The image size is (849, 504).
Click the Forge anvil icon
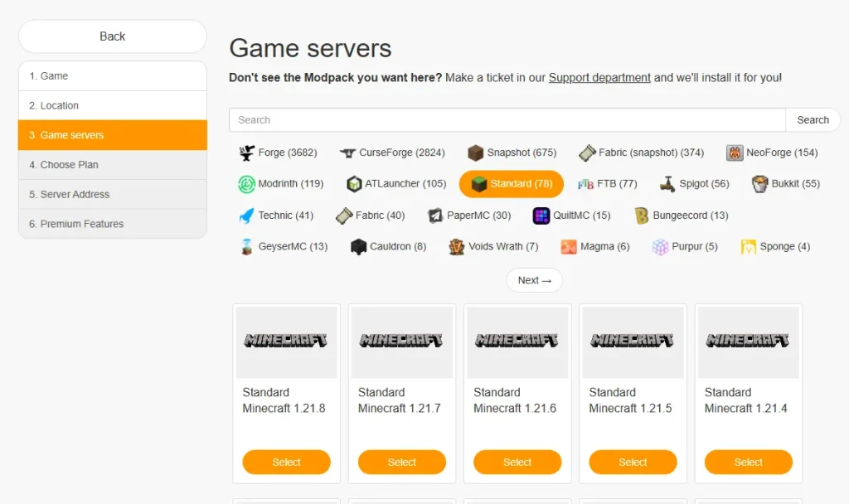[x=247, y=153]
